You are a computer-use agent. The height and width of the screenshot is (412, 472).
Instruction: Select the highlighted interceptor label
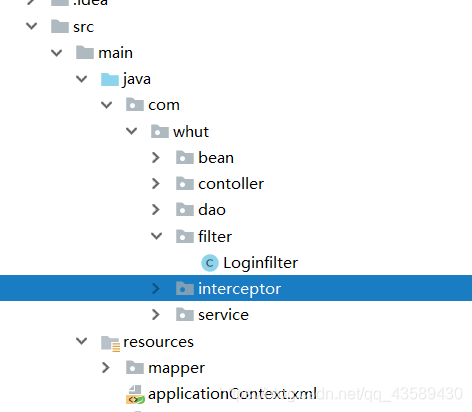click(x=240, y=289)
